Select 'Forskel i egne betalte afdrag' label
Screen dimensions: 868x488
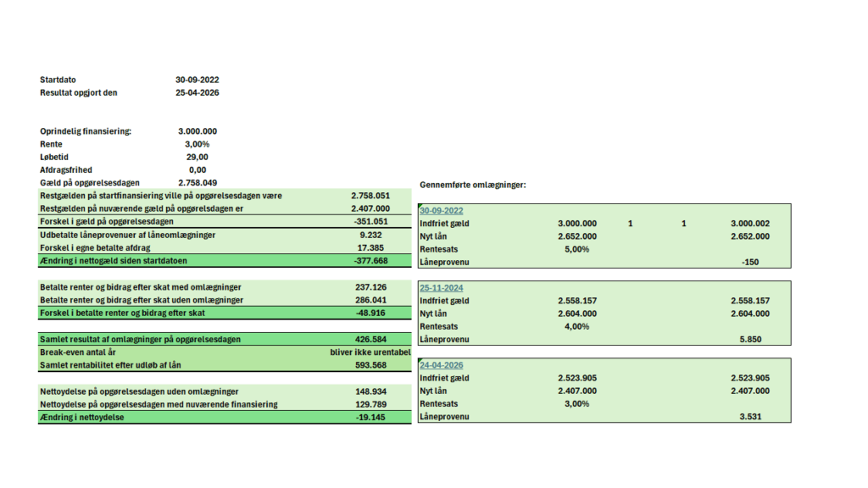[95, 248]
